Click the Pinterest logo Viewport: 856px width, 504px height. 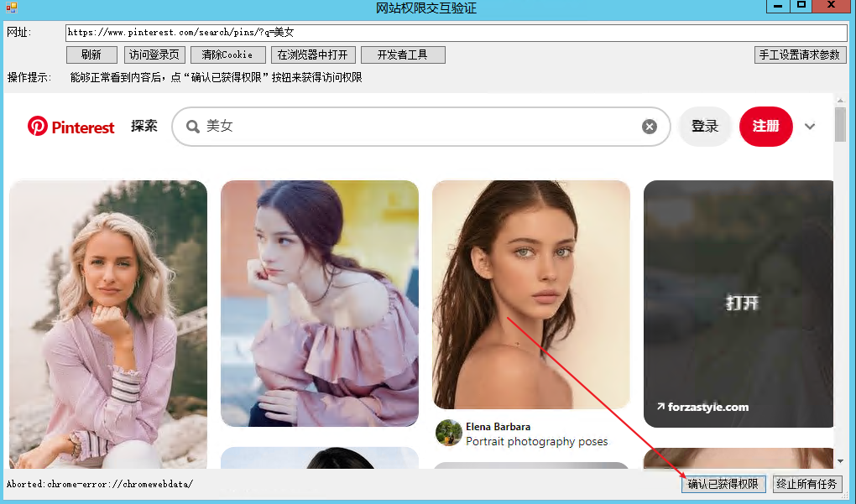point(71,127)
